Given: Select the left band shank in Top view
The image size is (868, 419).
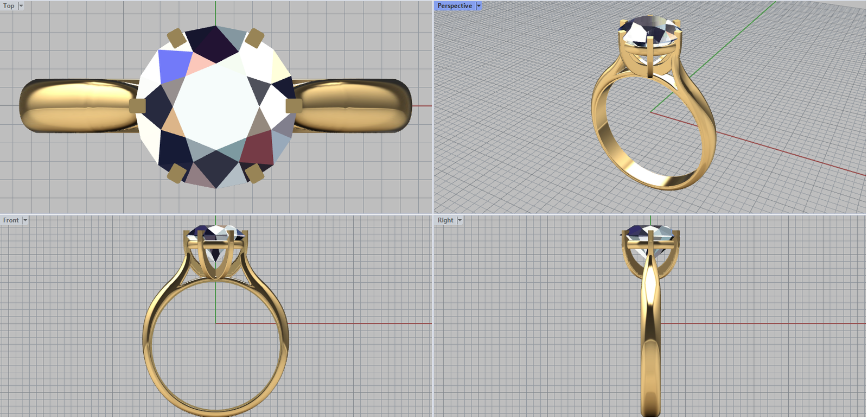Looking at the screenshot, I should 76,106.
